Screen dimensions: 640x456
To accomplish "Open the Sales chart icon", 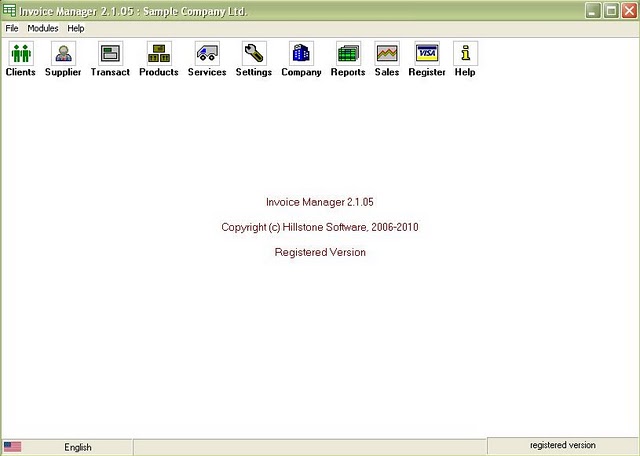I will pos(387,53).
